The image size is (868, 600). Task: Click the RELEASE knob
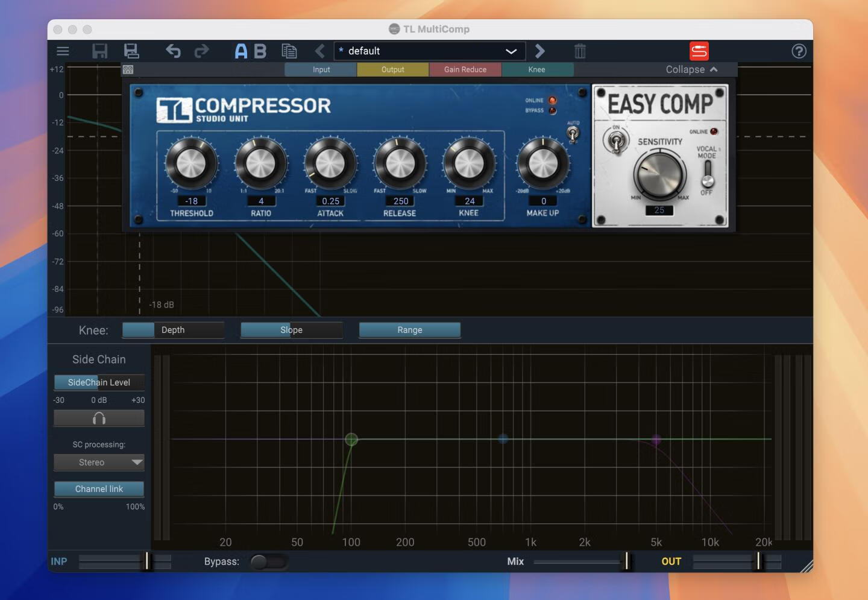click(400, 163)
